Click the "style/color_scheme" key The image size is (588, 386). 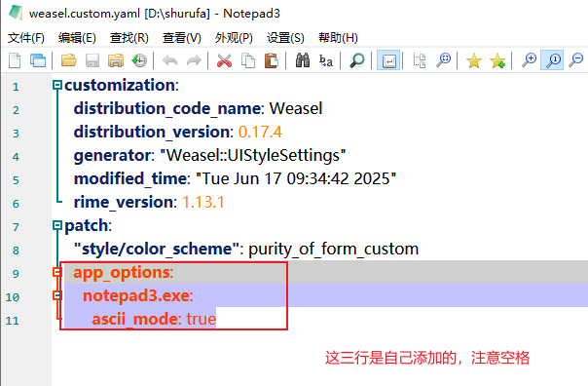[157, 249]
